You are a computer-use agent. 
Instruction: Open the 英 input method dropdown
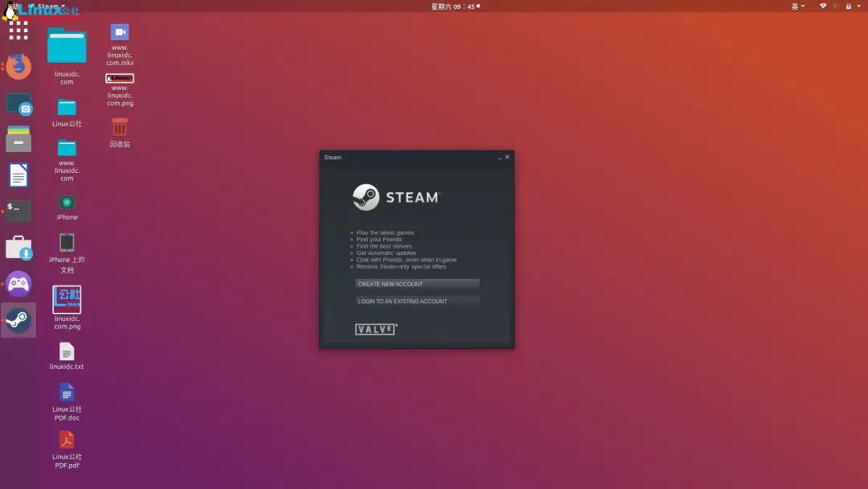(x=798, y=6)
